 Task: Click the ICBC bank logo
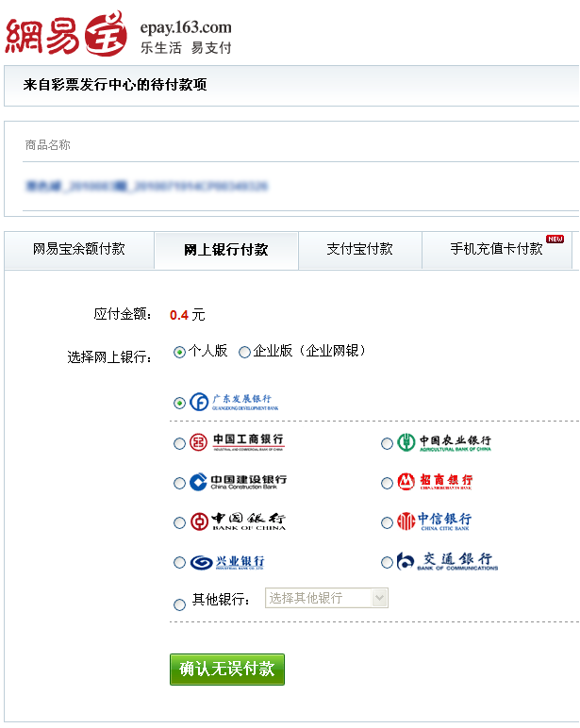[236, 442]
